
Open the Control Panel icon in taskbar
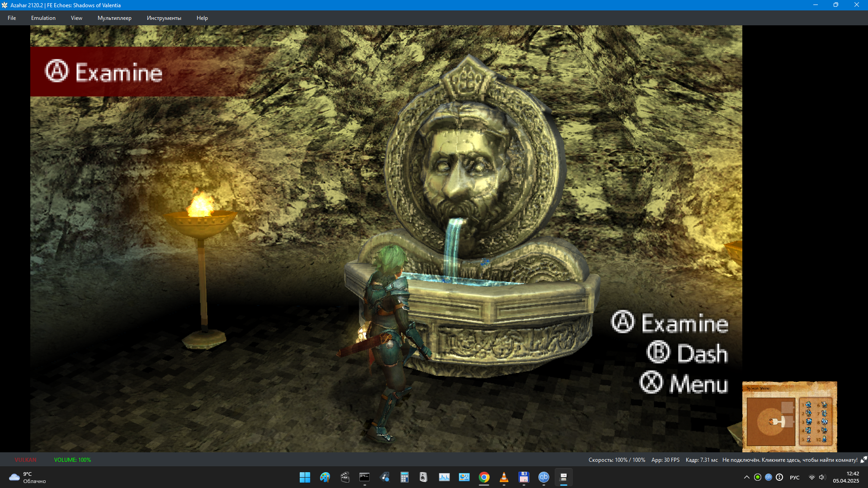click(464, 477)
